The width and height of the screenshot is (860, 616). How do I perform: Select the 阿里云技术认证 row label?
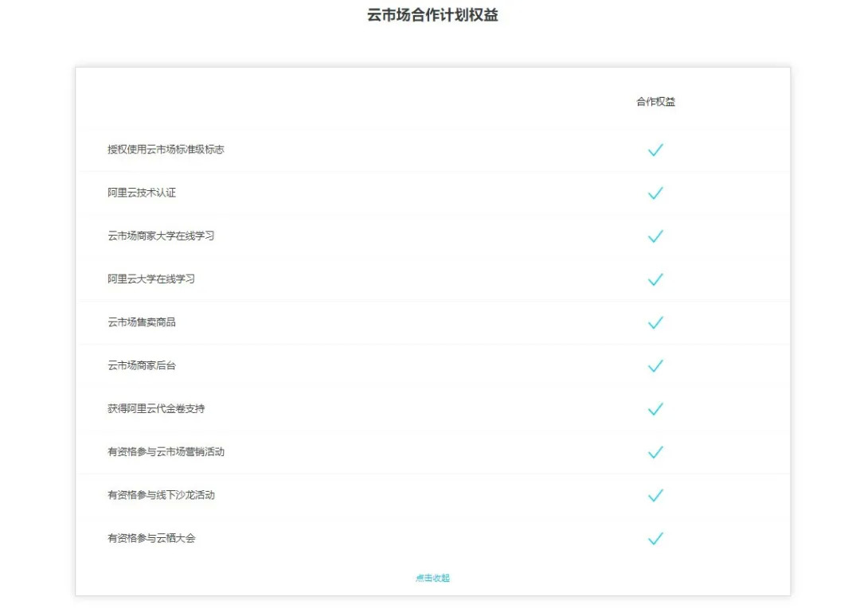tap(142, 193)
